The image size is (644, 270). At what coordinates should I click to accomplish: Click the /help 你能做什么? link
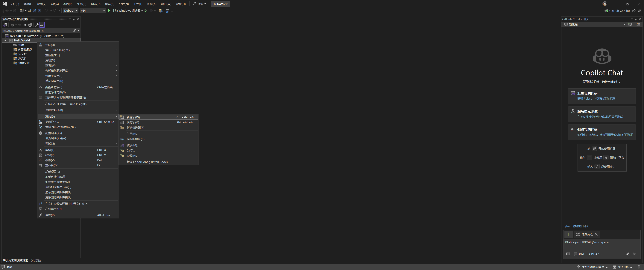pos(576,226)
